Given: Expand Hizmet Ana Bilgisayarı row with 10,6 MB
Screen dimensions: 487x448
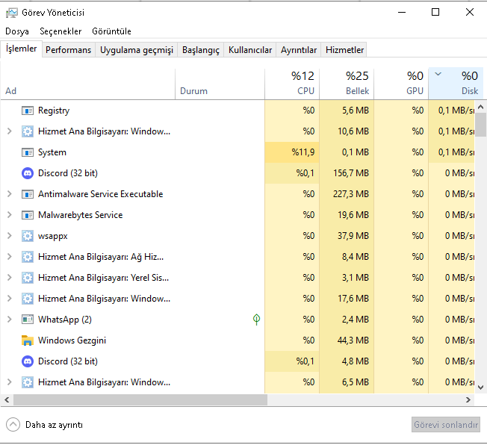Looking at the screenshot, I should [9, 131].
